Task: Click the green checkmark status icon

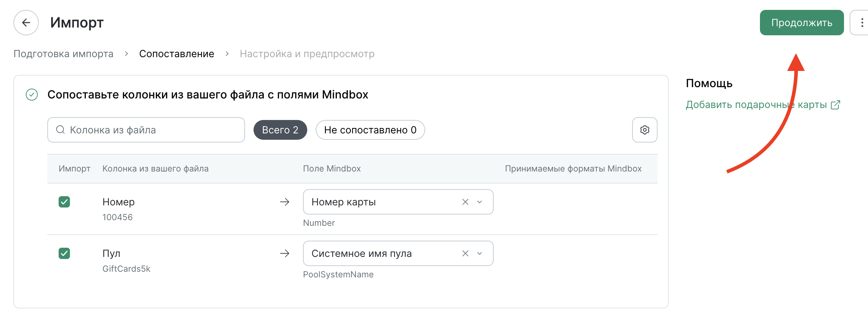Action: click(x=32, y=95)
